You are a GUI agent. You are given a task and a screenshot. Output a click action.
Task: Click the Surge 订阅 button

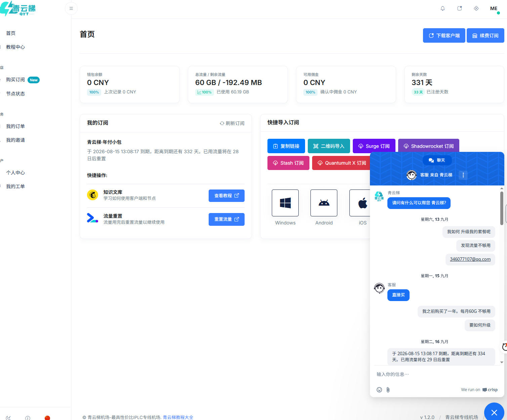click(x=374, y=146)
